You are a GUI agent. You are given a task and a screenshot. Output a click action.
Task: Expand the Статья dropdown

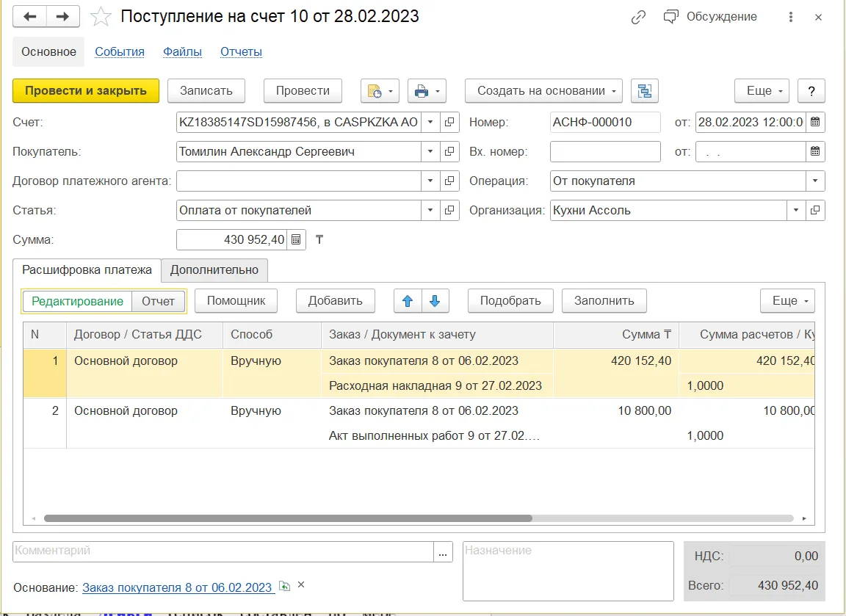(430, 211)
